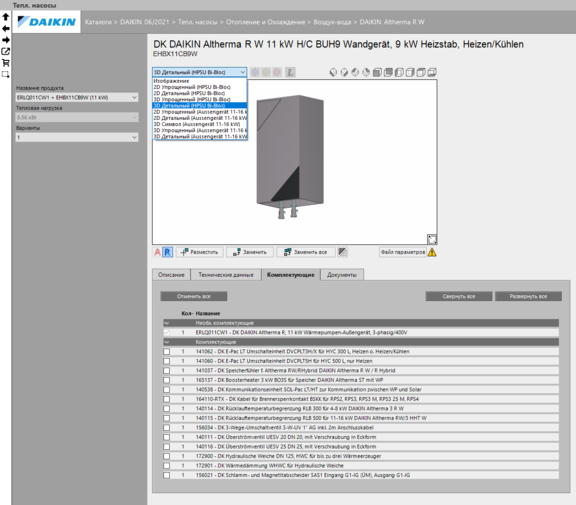576x505 pixels.
Task: Click the beige circle color swatch
Action: [x=266, y=72]
